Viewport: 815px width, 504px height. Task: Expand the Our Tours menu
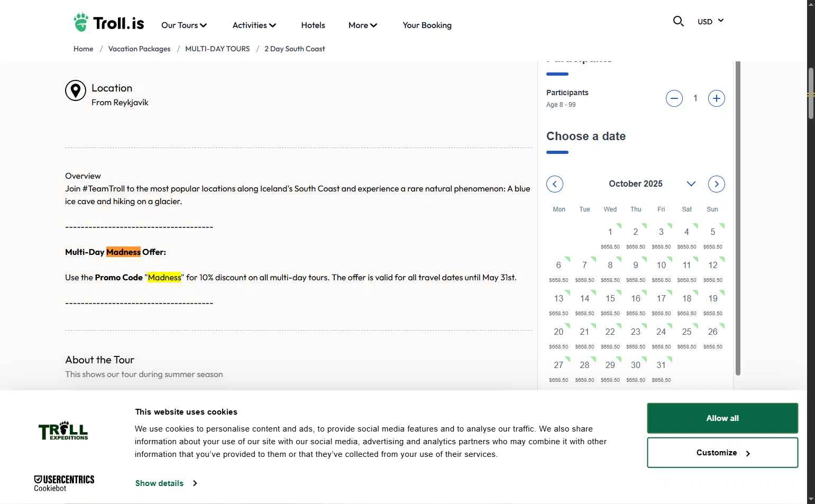(184, 25)
